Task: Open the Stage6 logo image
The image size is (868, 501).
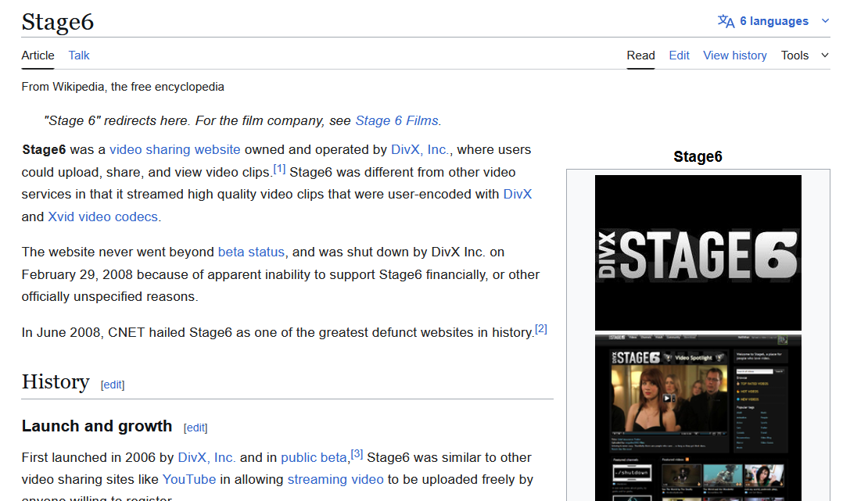Action: pyautogui.click(x=698, y=253)
